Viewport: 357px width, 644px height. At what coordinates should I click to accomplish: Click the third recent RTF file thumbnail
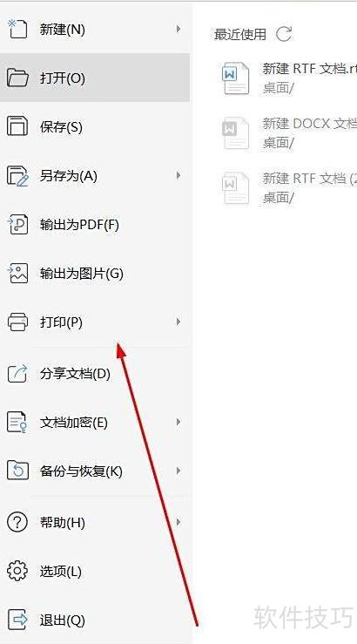[236, 187]
